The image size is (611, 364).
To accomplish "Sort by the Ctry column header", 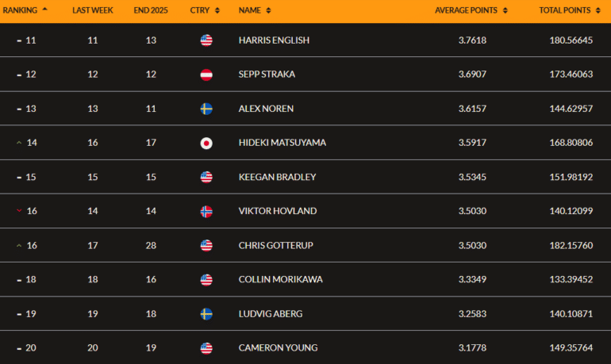I will pos(204,10).
